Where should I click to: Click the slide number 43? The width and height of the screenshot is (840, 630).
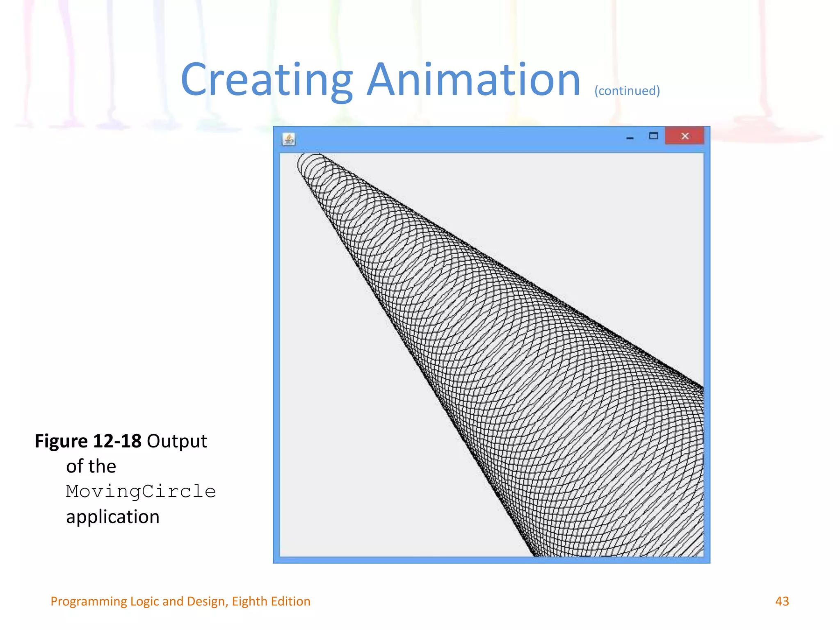coord(782,601)
